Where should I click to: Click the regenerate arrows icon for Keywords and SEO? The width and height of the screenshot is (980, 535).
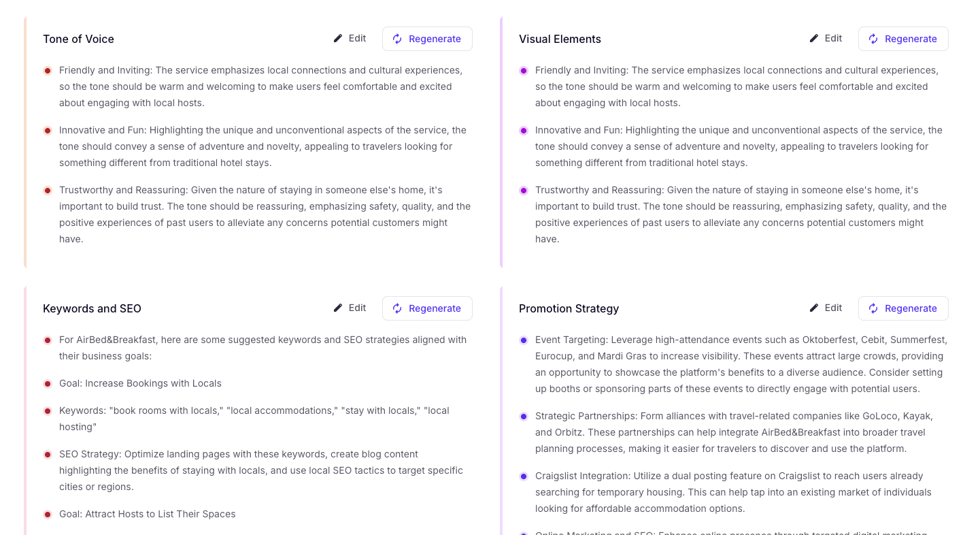coord(398,308)
